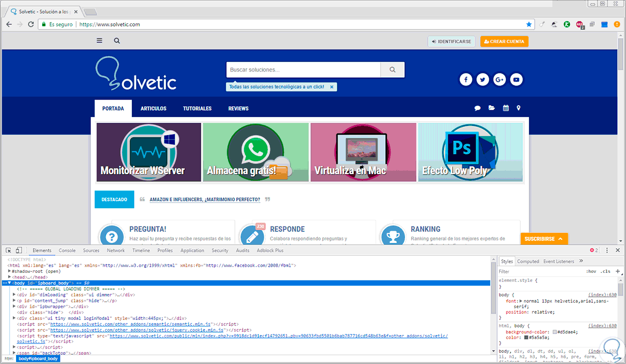
Task: Open the jquery.cookie.min.js script link
Action: pos(138,330)
